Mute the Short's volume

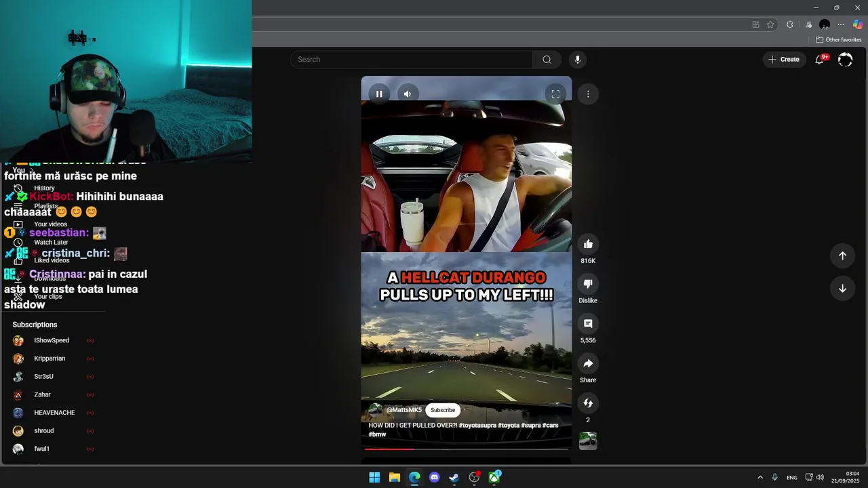point(407,94)
